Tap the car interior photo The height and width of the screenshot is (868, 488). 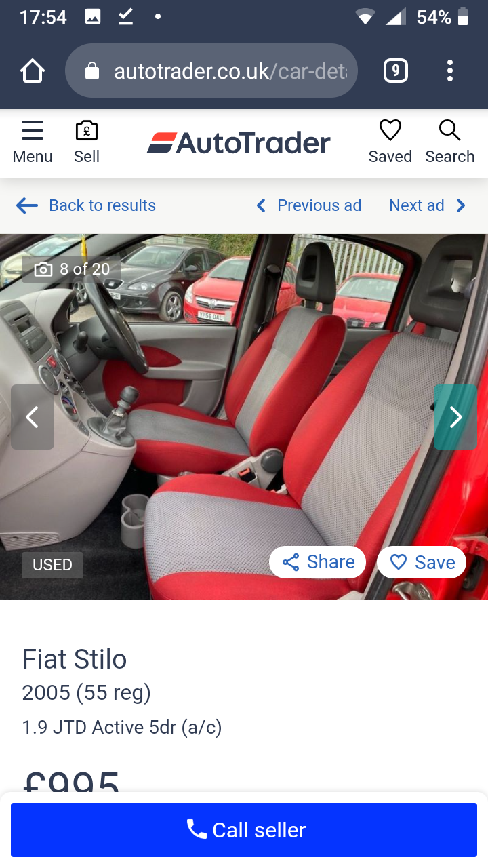coord(244,417)
